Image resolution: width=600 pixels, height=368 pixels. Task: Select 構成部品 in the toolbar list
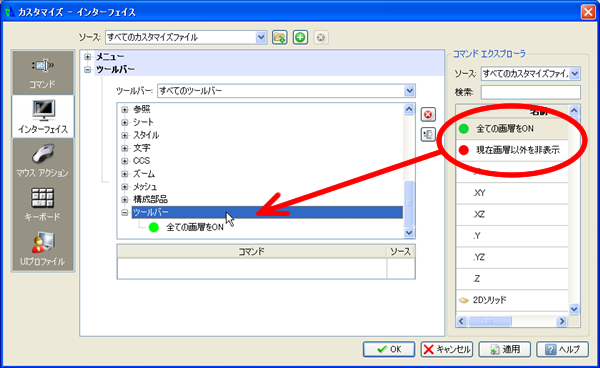click(x=150, y=199)
